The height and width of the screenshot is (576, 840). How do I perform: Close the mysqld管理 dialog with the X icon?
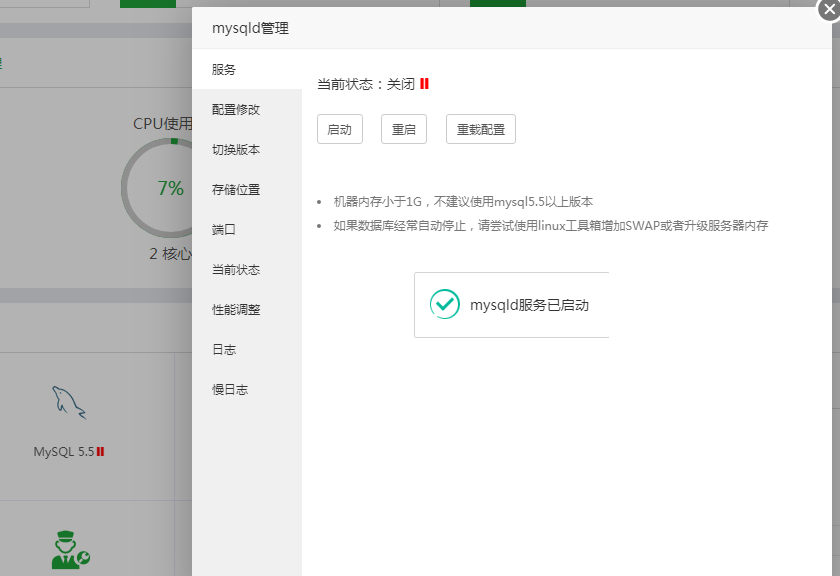click(x=829, y=10)
